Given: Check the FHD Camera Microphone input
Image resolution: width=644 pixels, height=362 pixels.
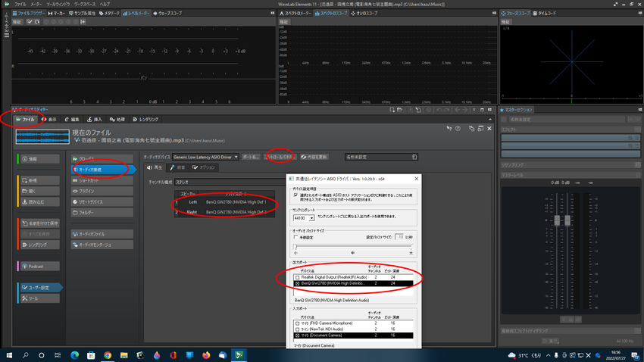Looking at the screenshot, I should [x=298, y=323].
